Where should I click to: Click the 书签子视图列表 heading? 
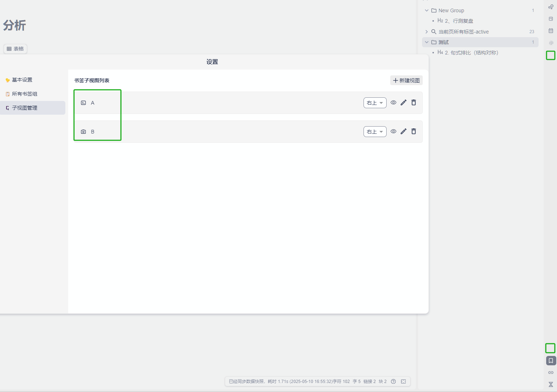coord(92,80)
